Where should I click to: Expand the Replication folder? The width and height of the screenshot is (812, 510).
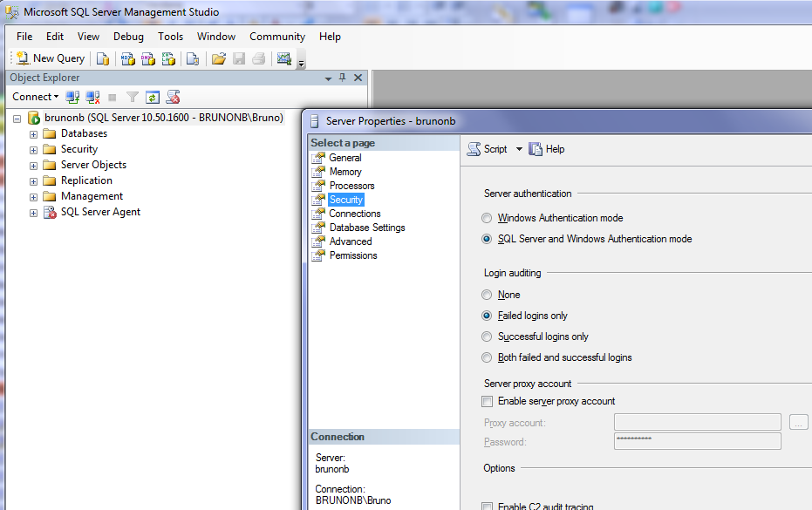(x=33, y=181)
